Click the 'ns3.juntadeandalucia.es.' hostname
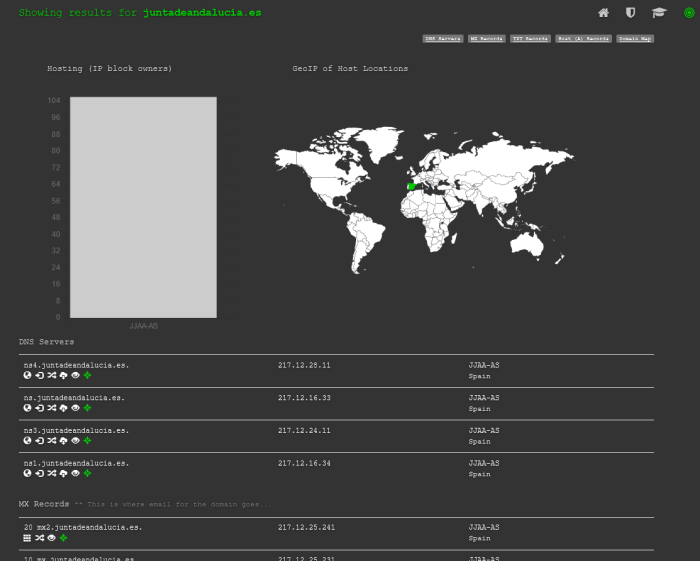The image size is (700, 561). pos(76,430)
